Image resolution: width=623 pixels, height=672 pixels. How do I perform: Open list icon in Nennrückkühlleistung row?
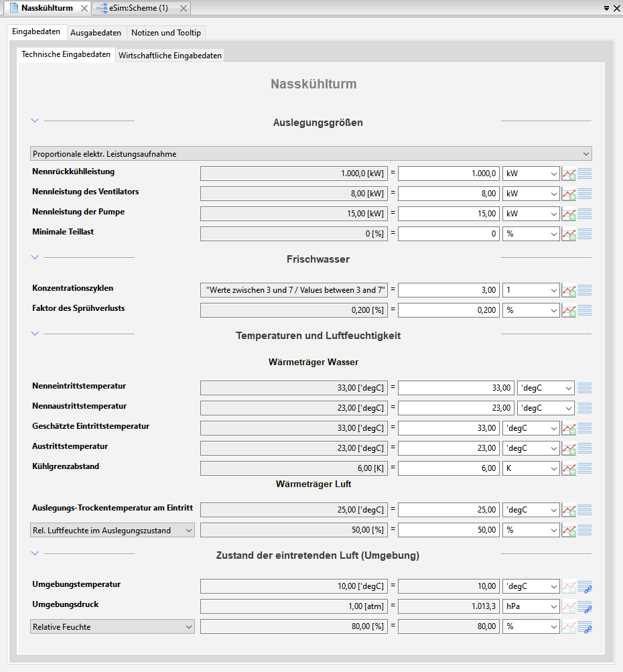pos(585,174)
